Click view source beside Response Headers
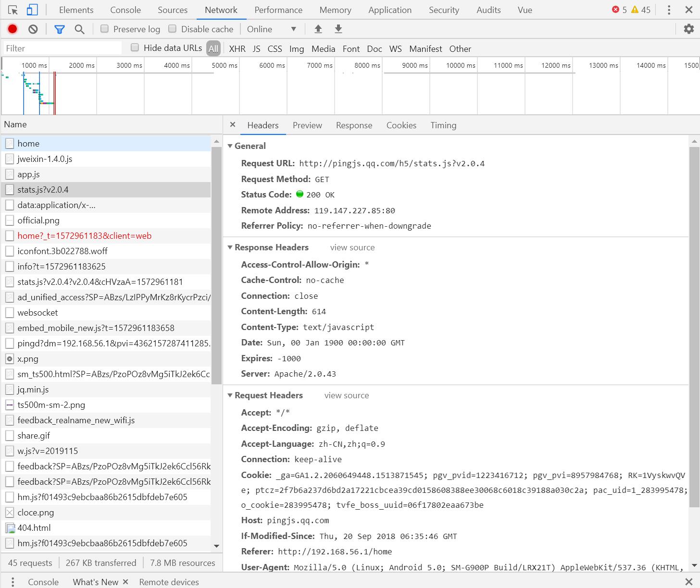 (352, 247)
